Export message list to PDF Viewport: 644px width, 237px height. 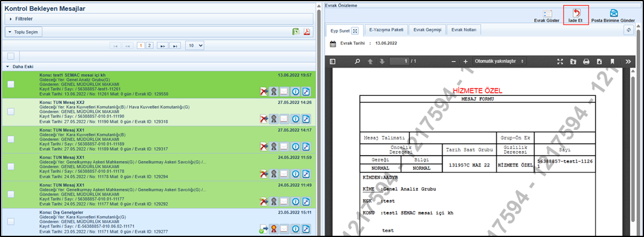pos(306,32)
